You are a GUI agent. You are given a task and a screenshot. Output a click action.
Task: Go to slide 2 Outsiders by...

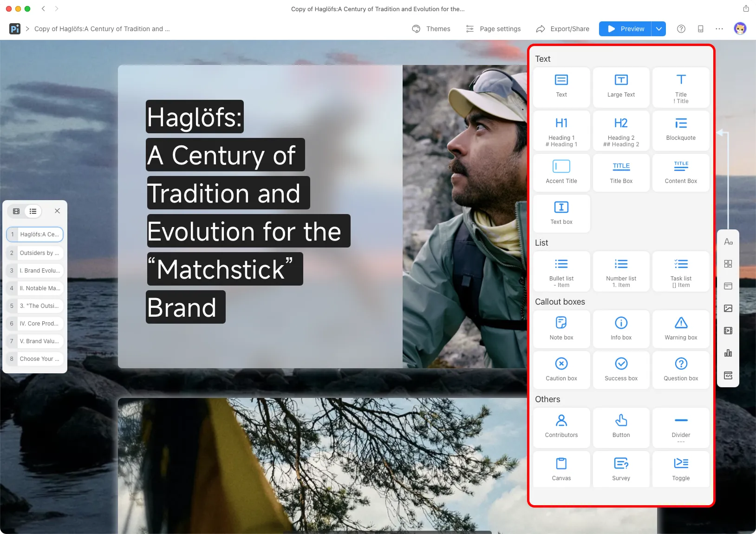(x=35, y=253)
